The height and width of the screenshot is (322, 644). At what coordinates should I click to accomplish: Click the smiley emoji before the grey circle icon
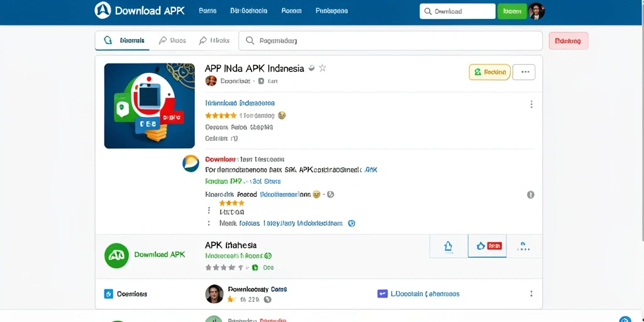[x=316, y=194]
